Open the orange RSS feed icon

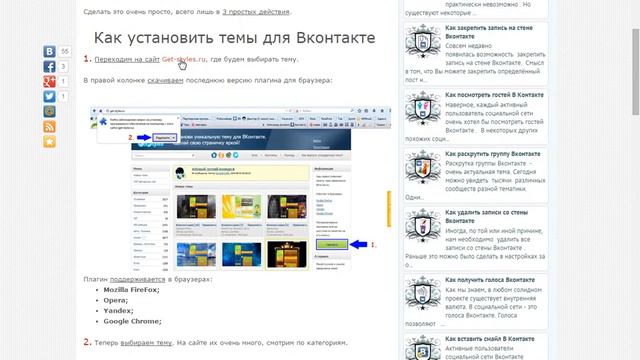click(x=49, y=127)
